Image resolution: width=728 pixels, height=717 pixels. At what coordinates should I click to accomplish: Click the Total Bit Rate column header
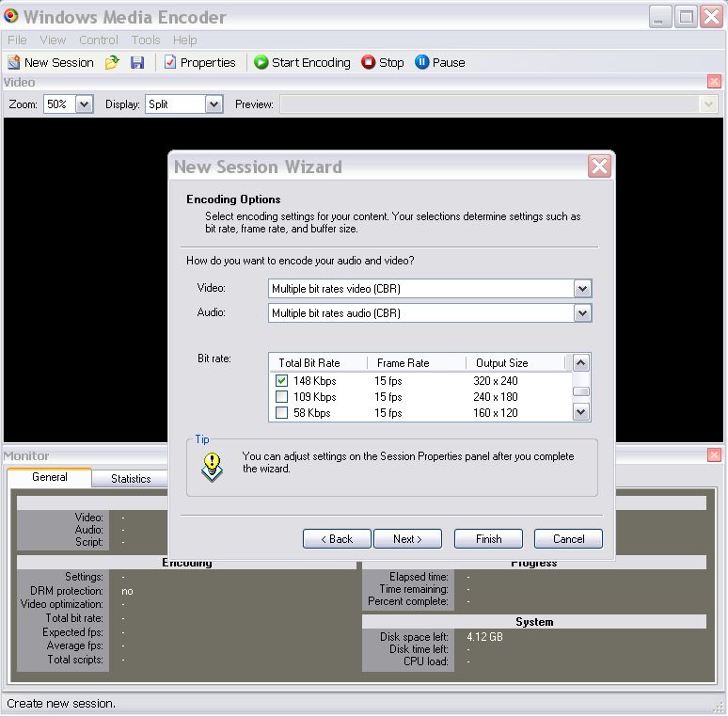tap(319, 363)
